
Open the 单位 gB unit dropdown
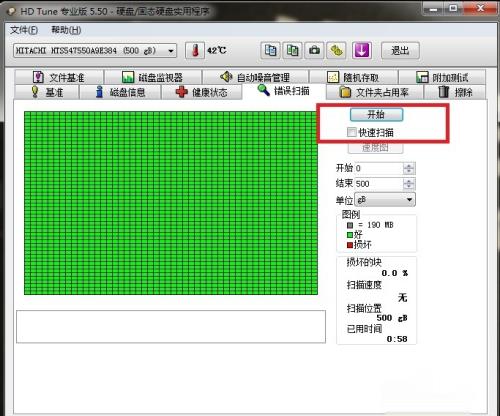click(385, 200)
